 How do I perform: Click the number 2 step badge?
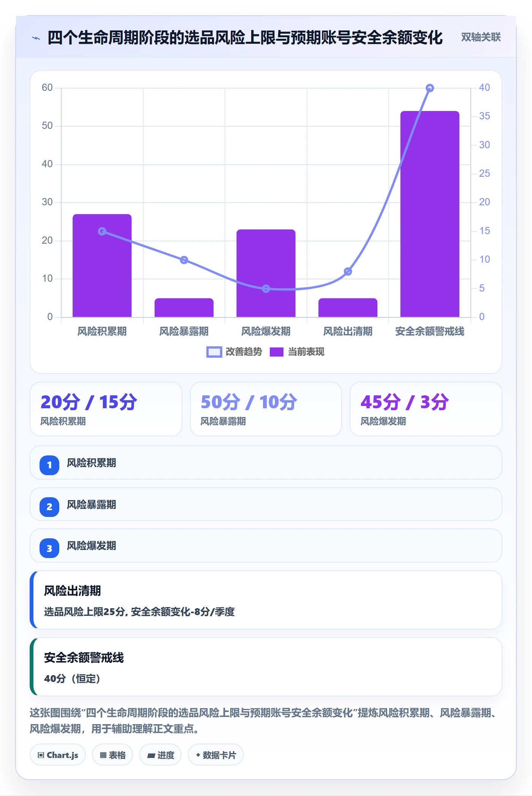click(x=49, y=507)
